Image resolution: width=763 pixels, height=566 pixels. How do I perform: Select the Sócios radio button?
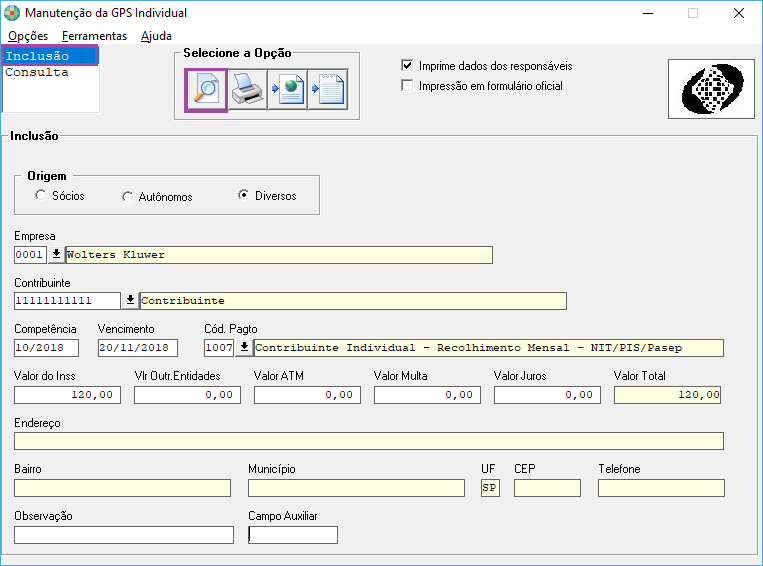click(x=40, y=195)
